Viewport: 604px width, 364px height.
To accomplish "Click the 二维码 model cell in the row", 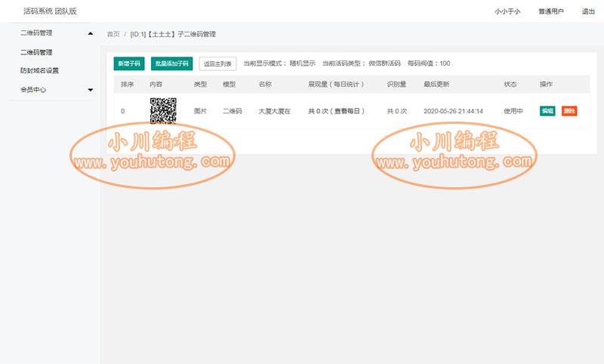I will (233, 111).
